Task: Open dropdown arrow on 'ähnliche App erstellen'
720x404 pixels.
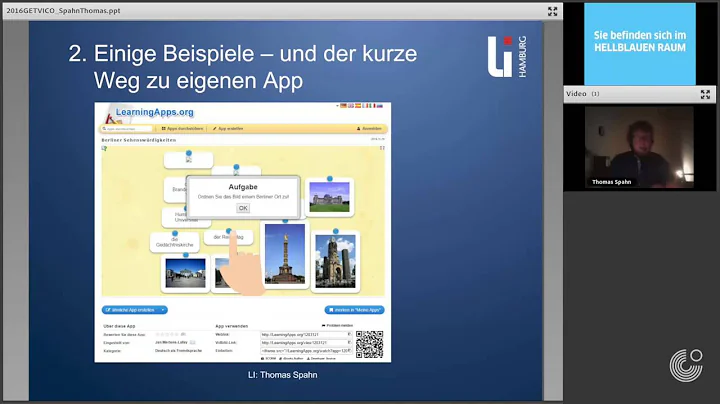Action: click(x=163, y=310)
